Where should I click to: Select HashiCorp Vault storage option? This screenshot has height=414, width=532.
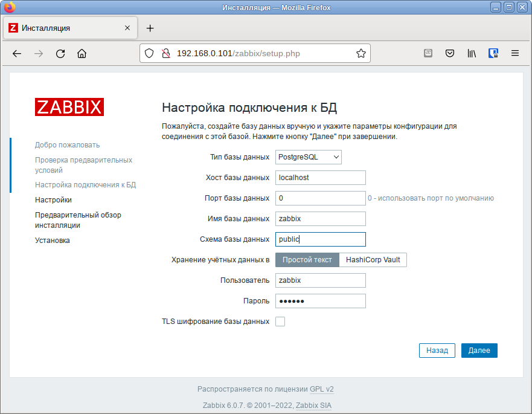pos(373,260)
